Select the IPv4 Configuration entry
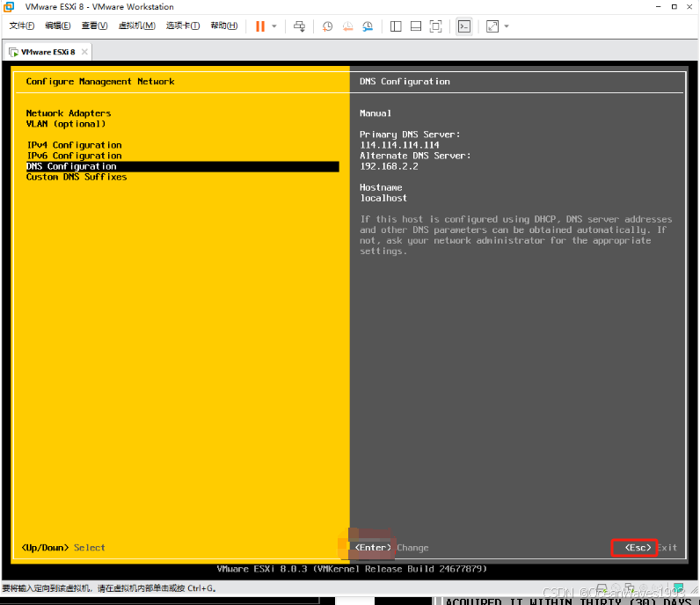The image size is (700, 605). pyautogui.click(x=74, y=145)
